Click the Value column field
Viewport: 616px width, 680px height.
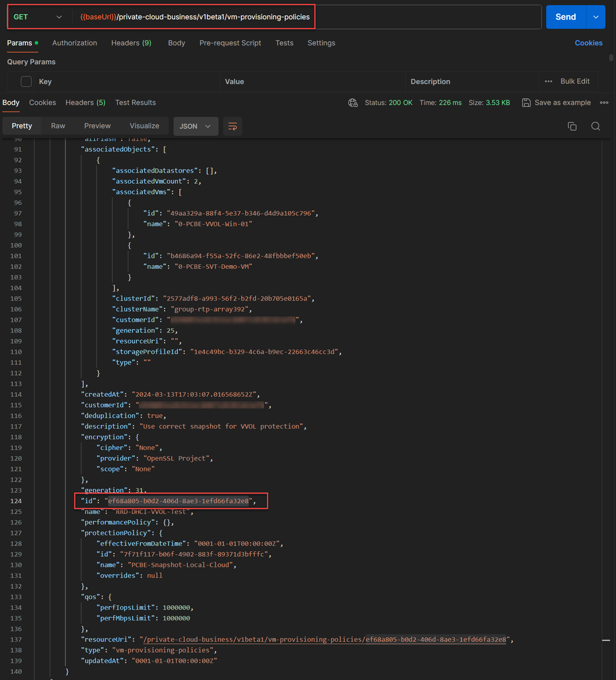[313, 81]
